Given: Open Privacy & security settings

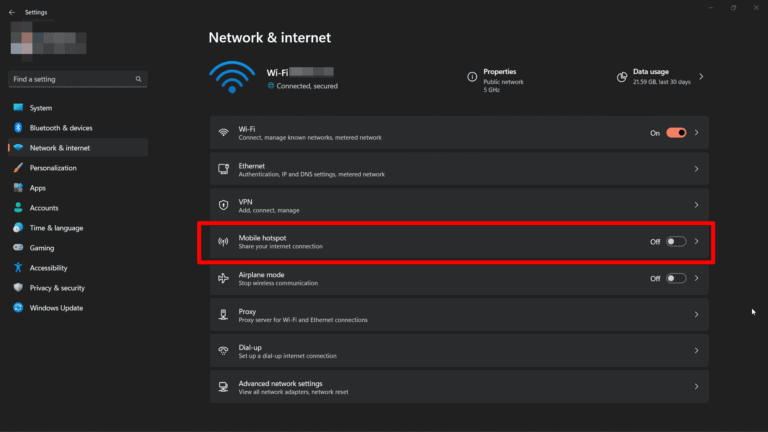Looking at the screenshot, I should [x=57, y=288].
